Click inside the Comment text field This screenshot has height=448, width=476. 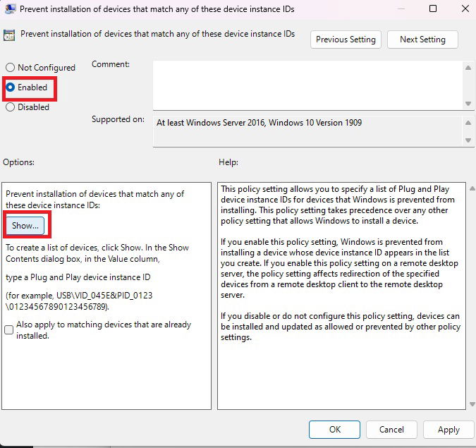308,85
